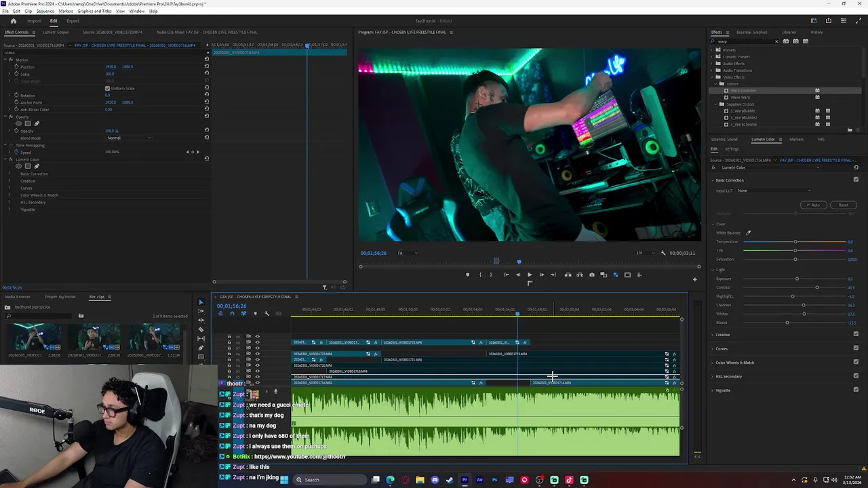Open playback resolution 1/4 dropdown
This screenshot has width=868, height=488.
(644, 253)
